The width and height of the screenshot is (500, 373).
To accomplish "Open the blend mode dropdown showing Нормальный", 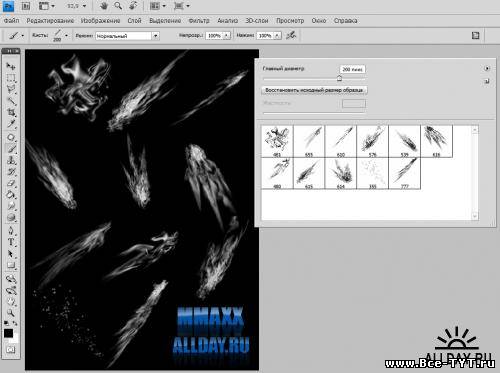I will (x=127, y=36).
